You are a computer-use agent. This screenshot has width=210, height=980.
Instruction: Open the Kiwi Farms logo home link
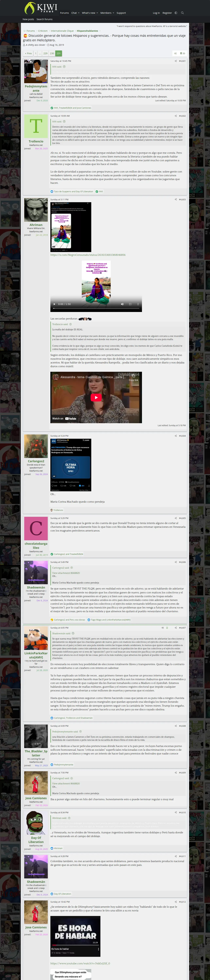40,8
